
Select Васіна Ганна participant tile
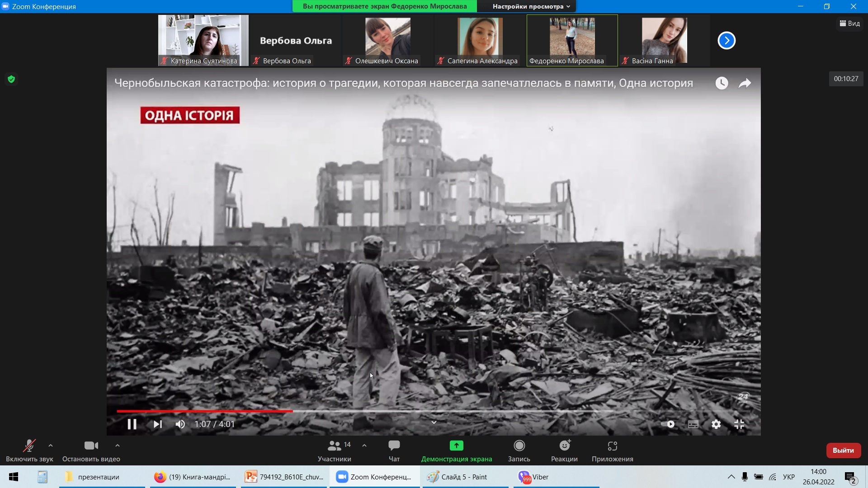665,40
